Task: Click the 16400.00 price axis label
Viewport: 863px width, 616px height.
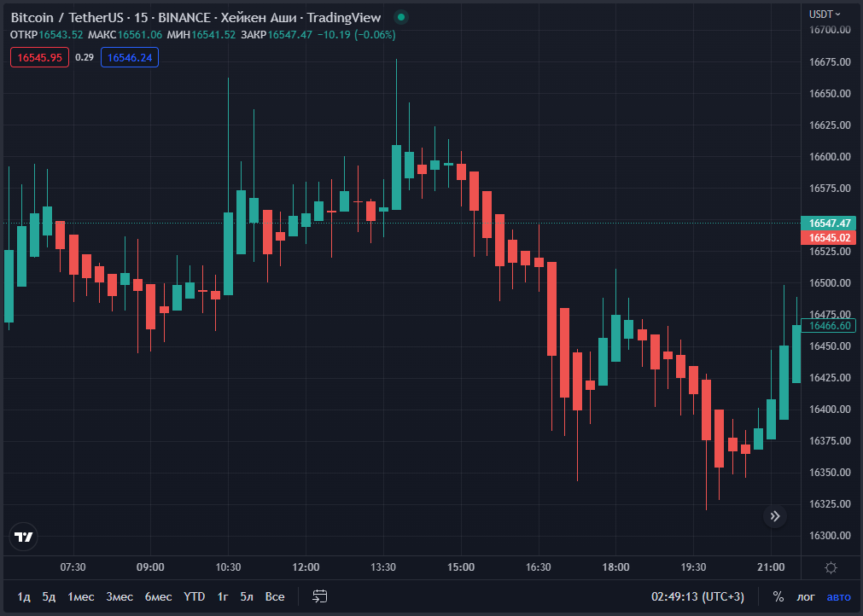Action: coord(830,410)
